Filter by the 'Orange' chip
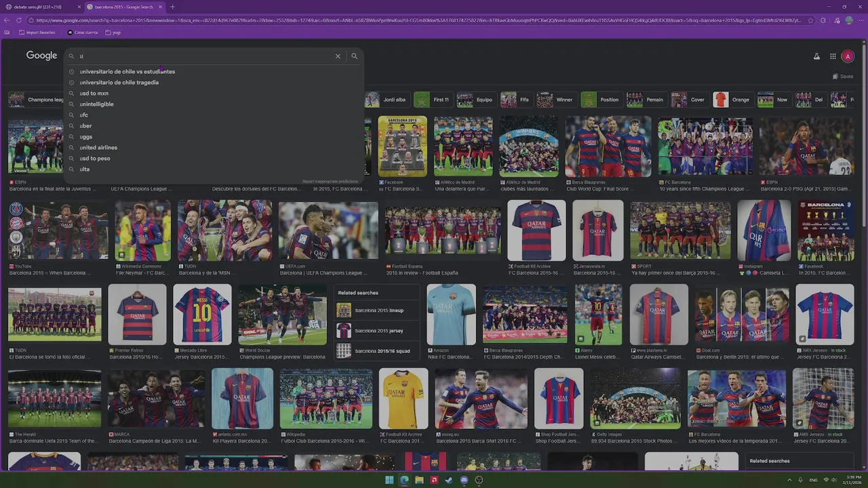Screen dimensions: 868x488 point(732,100)
